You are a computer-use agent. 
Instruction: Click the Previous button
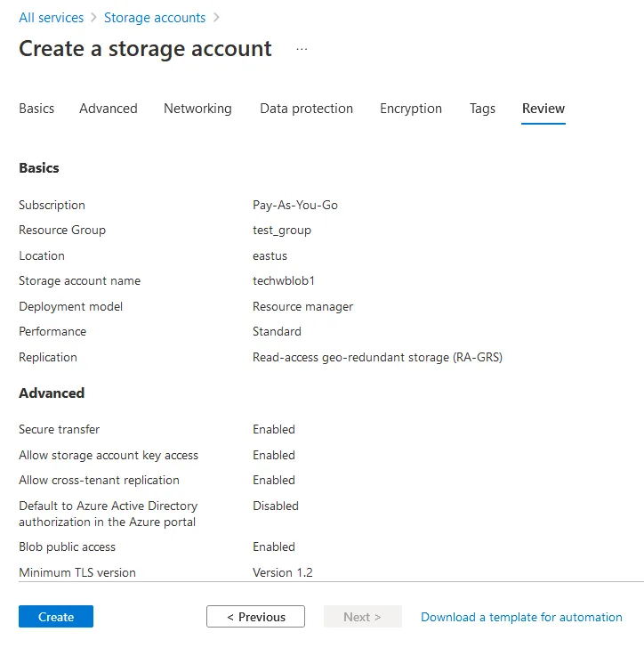coord(255,617)
